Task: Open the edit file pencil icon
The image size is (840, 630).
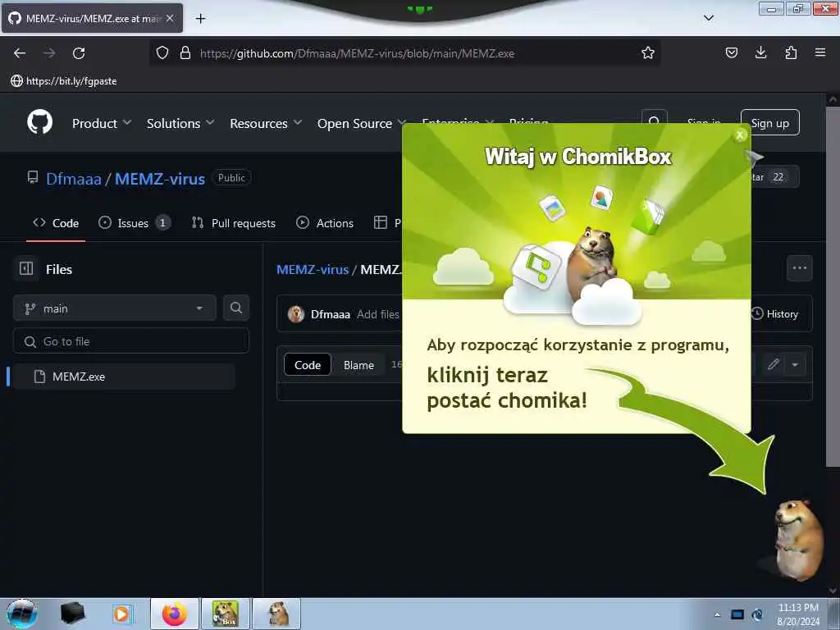Action: 773,365
